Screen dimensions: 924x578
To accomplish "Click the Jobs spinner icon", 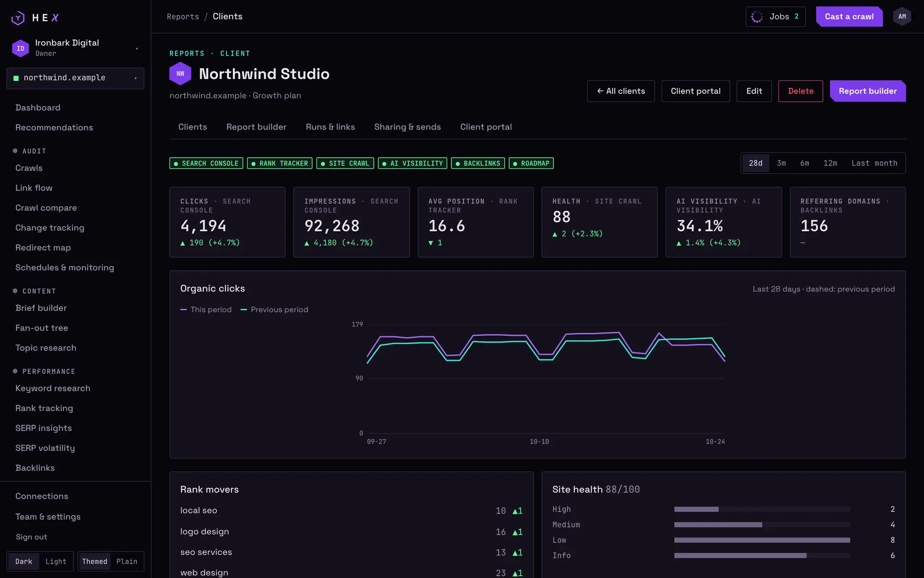I will pos(757,17).
